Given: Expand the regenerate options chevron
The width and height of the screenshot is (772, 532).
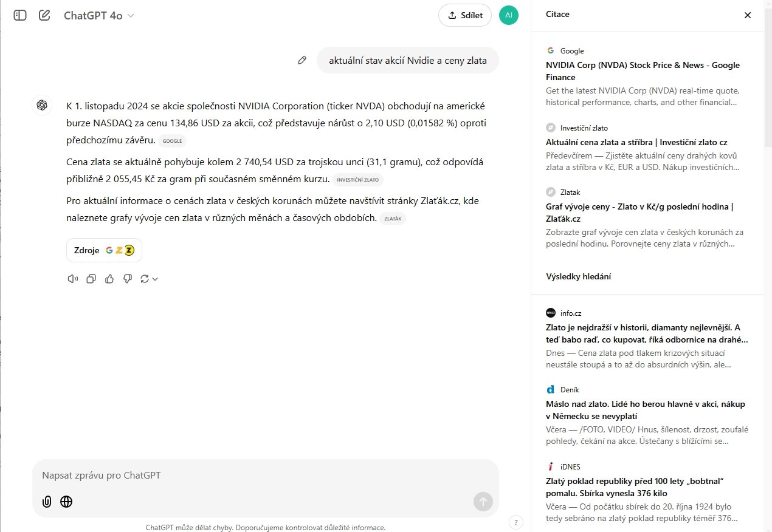Looking at the screenshot, I should pos(155,279).
